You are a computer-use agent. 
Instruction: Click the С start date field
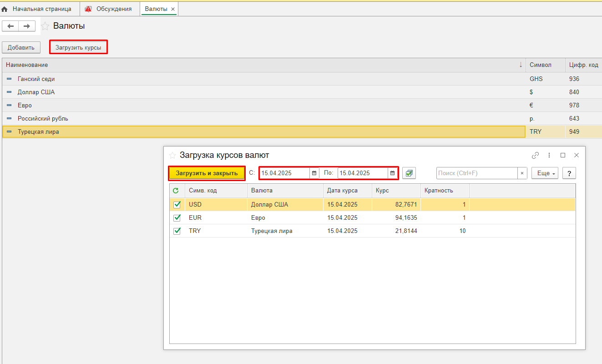(284, 173)
